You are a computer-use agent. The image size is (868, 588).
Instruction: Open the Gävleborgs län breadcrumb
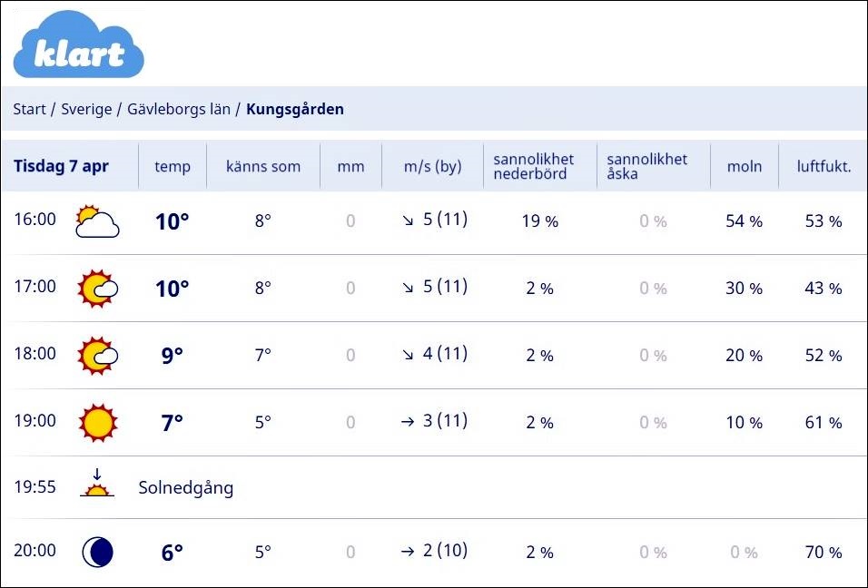(179, 109)
